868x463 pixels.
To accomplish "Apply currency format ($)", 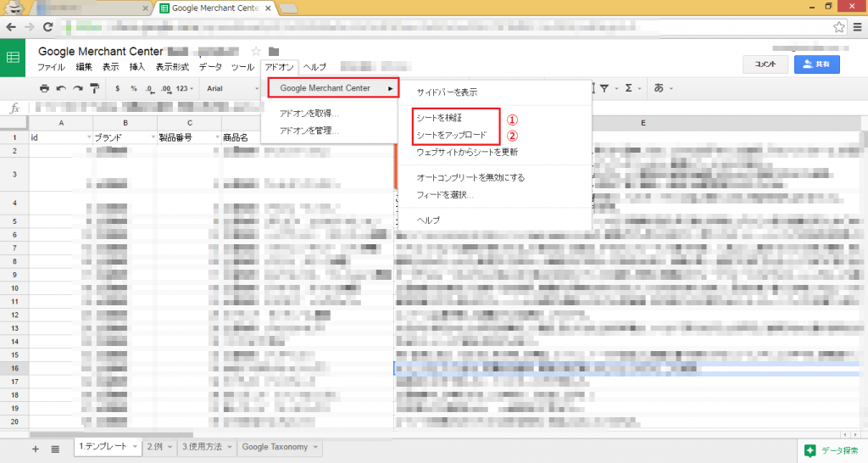I will pos(117,88).
